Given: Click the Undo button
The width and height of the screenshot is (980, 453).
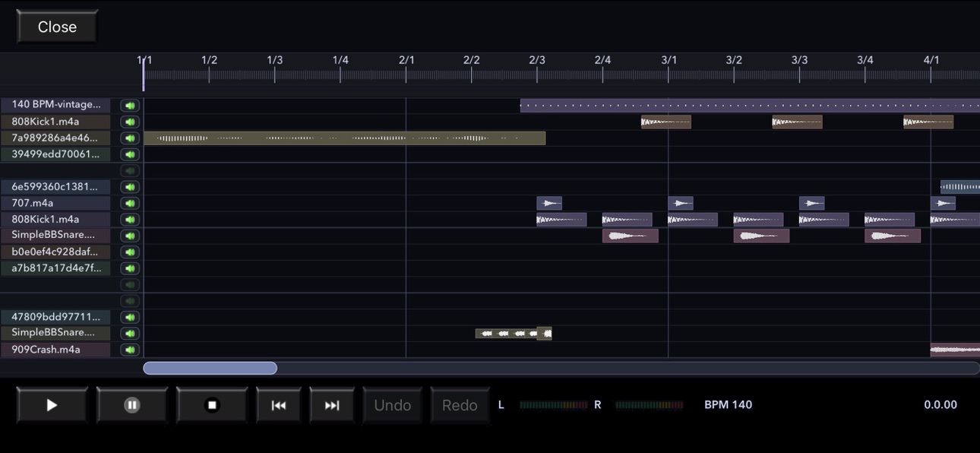Looking at the screenshot, I should tap(393, 405).
